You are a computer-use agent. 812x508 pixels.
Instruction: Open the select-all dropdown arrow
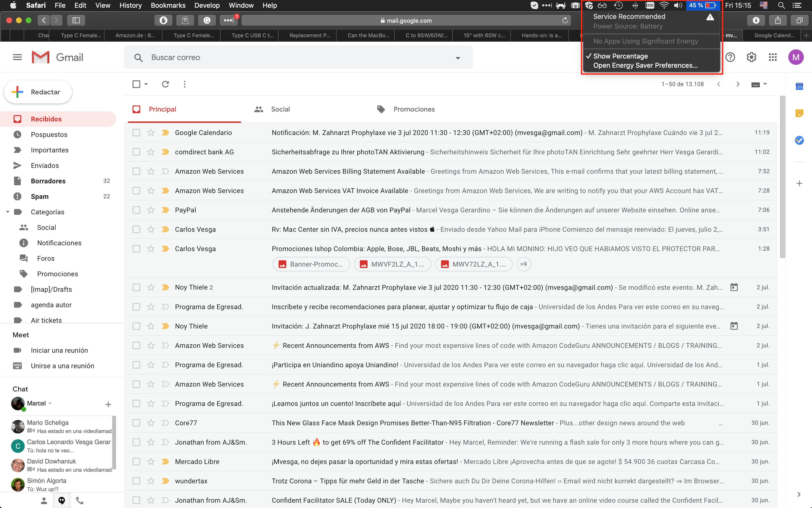tap(146, 84)
